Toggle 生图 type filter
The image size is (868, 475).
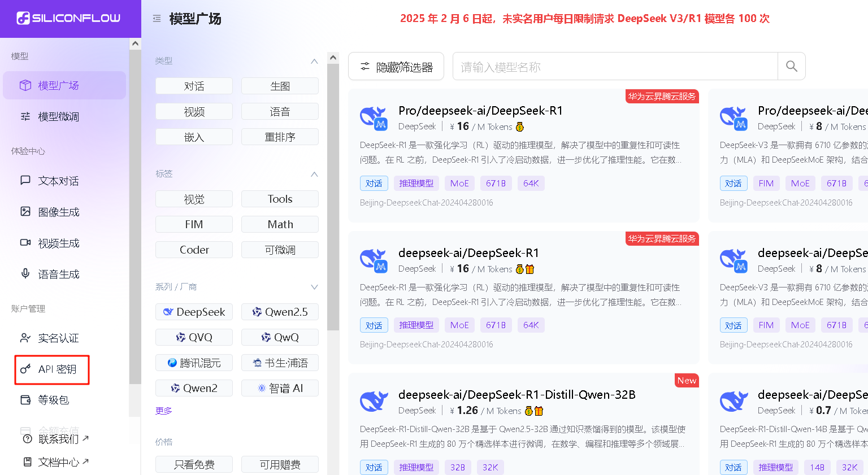[x=280, y=86]
